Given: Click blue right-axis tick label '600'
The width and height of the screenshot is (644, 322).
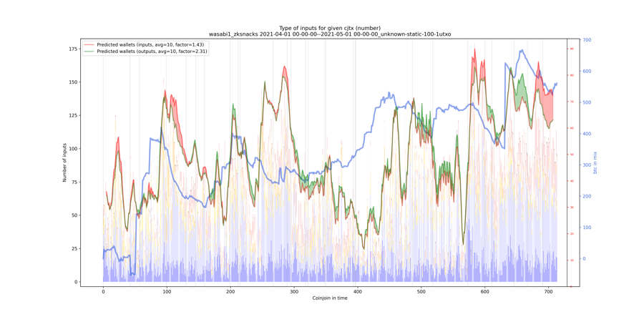Looking at the screenshot, I should point(585,71).
